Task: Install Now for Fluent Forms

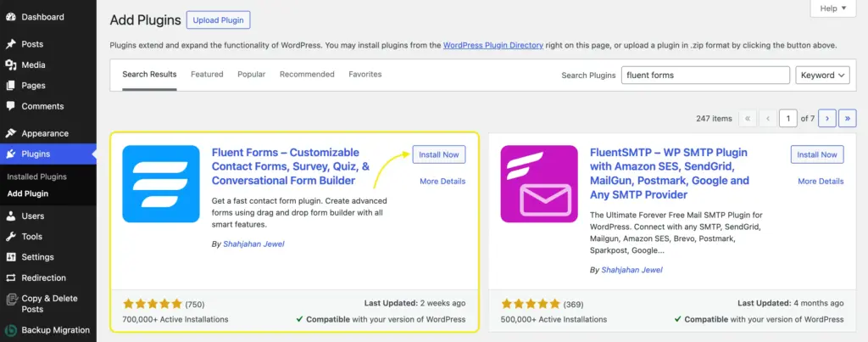Action: click(x=439, y=154)
